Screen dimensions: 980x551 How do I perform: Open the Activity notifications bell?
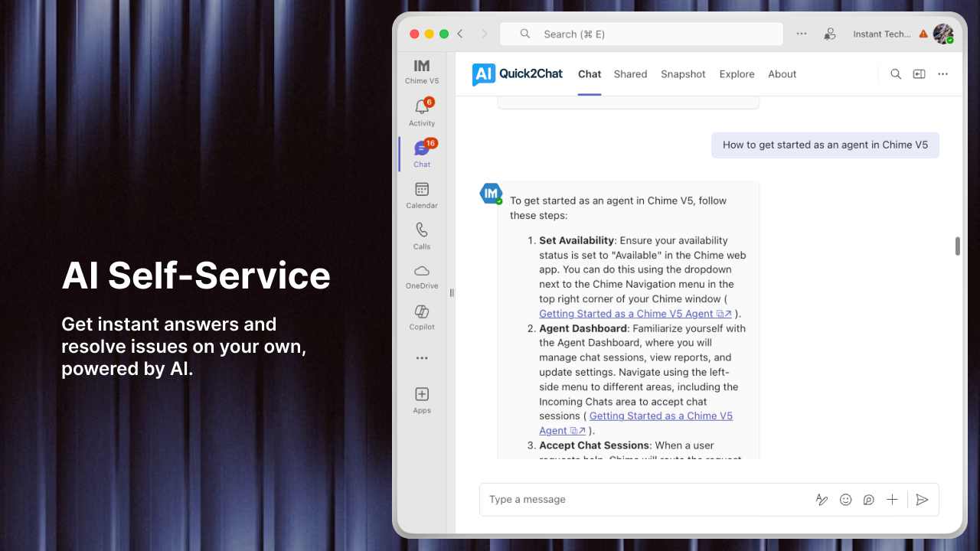coord(421,108)
